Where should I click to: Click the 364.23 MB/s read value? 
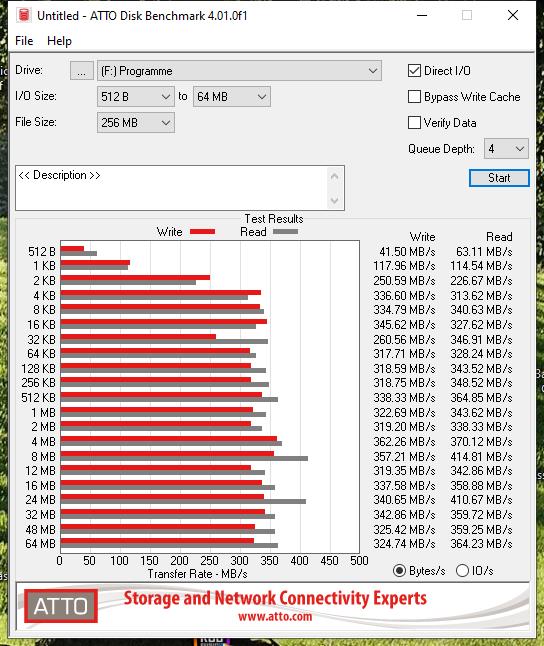(481, 544)
